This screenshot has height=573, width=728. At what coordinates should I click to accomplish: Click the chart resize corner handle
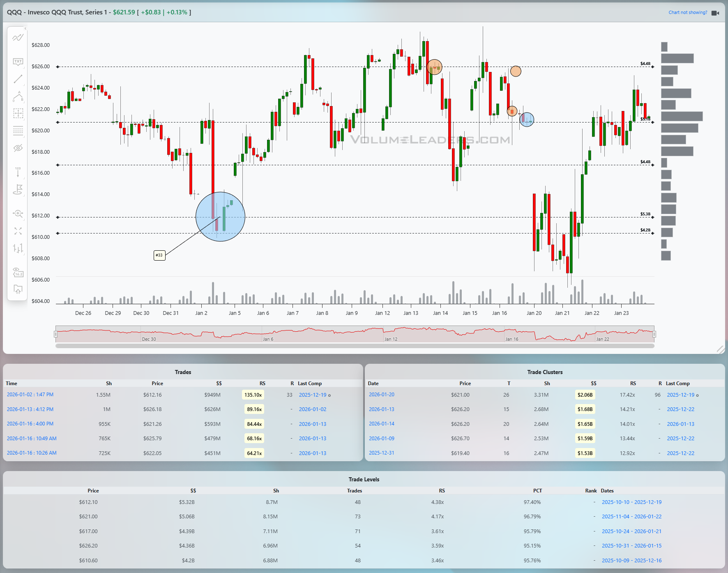(x=720, y=349)
